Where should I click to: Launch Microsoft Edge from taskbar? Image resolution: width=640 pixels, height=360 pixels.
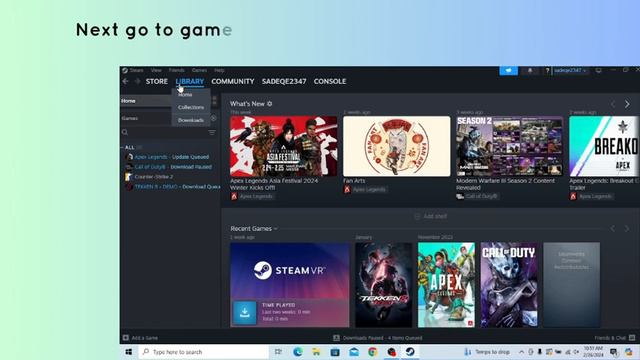pos(298,352)
